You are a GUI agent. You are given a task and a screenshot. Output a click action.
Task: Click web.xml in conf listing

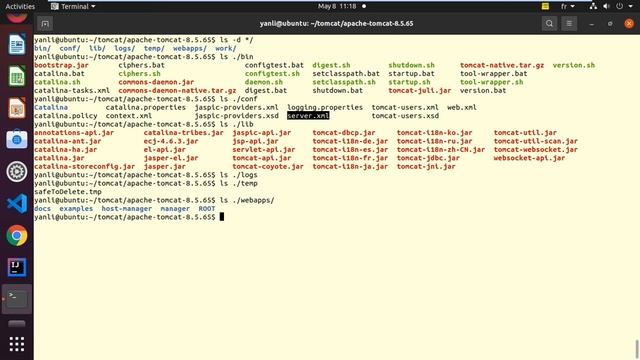point(462,107)
